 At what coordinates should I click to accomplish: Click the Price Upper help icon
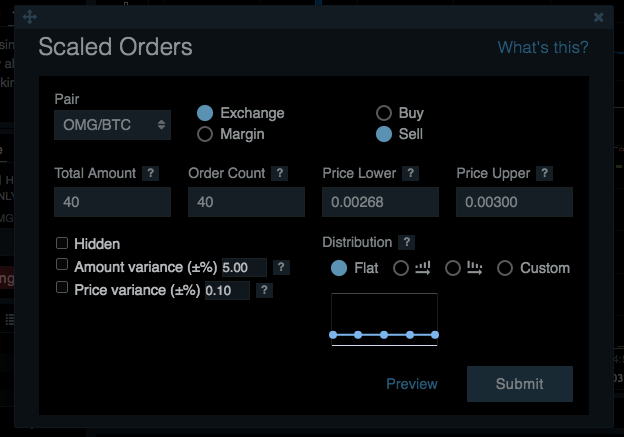[544, 173]
